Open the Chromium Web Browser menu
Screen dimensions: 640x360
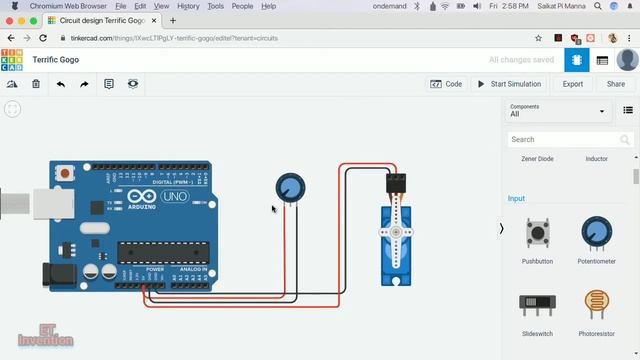pos(68,6)
